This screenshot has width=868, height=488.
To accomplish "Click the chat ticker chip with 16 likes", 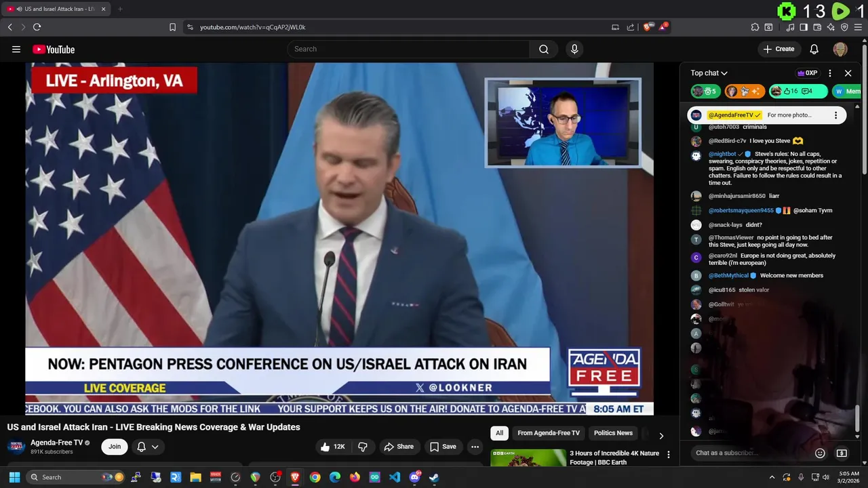I will point(798,91).
